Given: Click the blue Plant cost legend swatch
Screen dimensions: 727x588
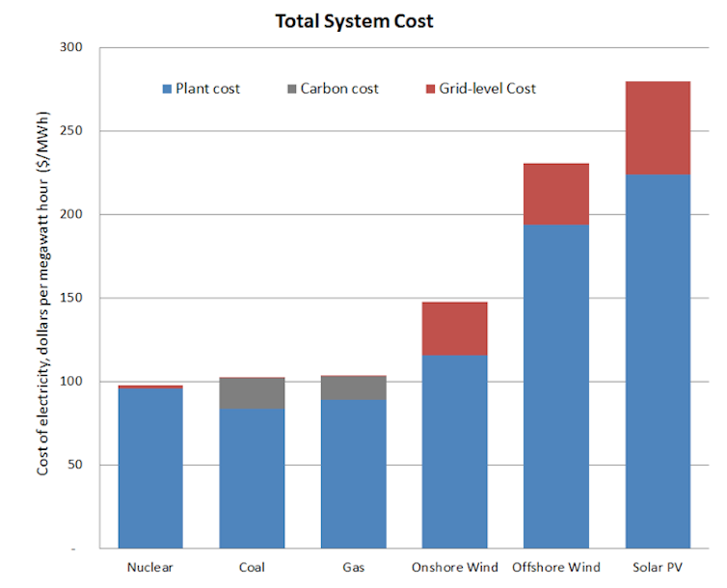Looking at the screenshot, I should coord(167,89).
